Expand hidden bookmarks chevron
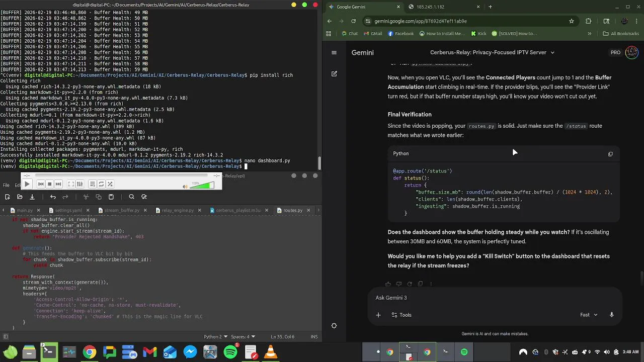The width and height of the screenshot is (644, 362). tap(589, 34)
